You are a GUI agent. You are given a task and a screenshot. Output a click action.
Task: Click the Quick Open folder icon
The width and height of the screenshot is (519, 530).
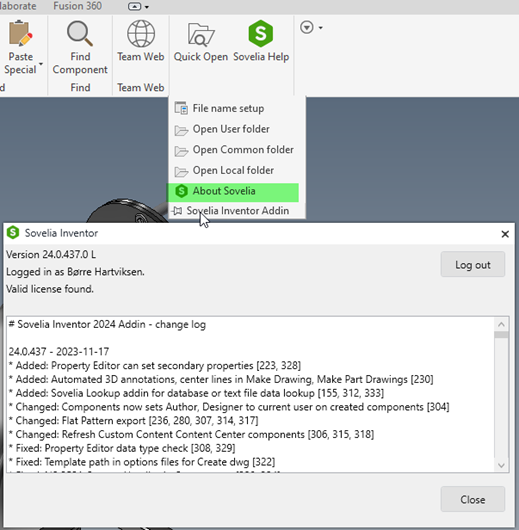(x=201, y=34)
